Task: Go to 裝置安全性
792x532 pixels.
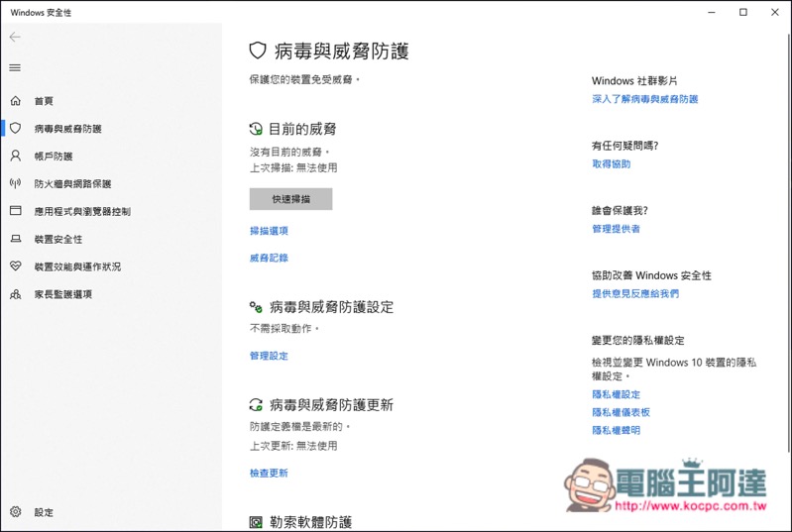Action: [58, 239]
